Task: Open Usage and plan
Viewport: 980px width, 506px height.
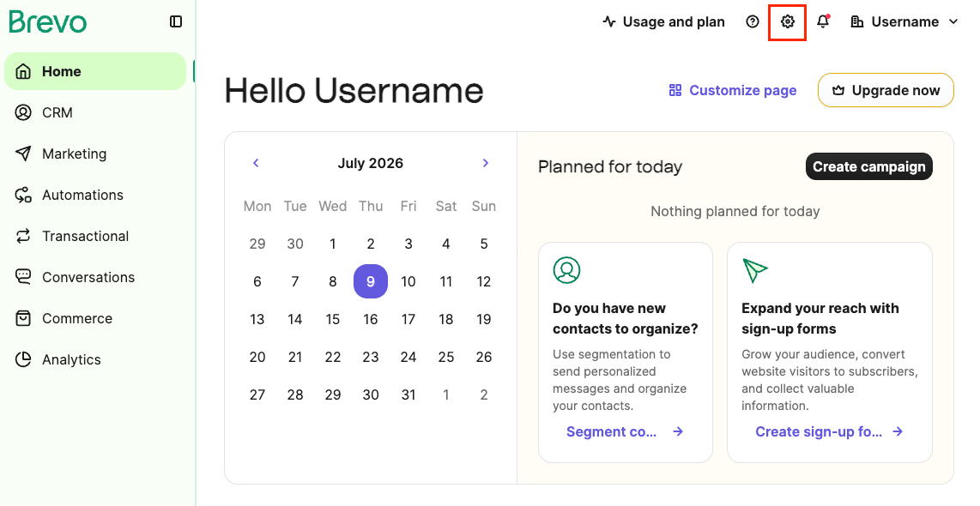Action: 663,21
